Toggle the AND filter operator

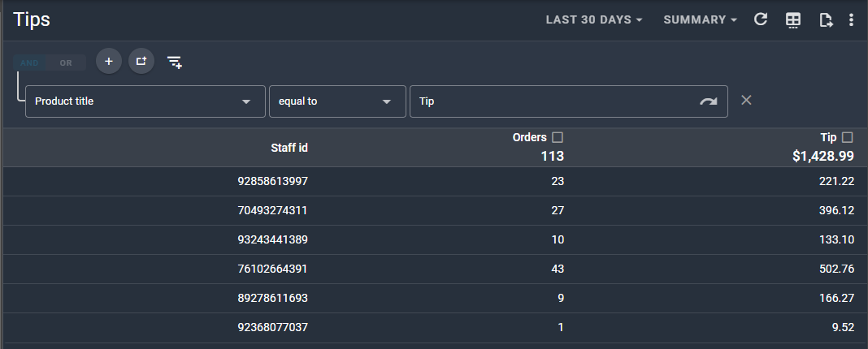29,63
